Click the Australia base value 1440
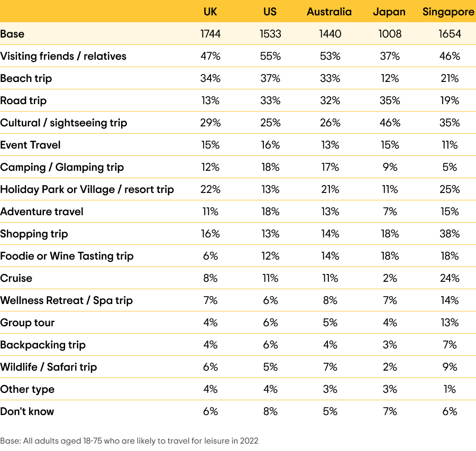Image resolution: width=476 pixels, height=451 pixels. [329, 34]
